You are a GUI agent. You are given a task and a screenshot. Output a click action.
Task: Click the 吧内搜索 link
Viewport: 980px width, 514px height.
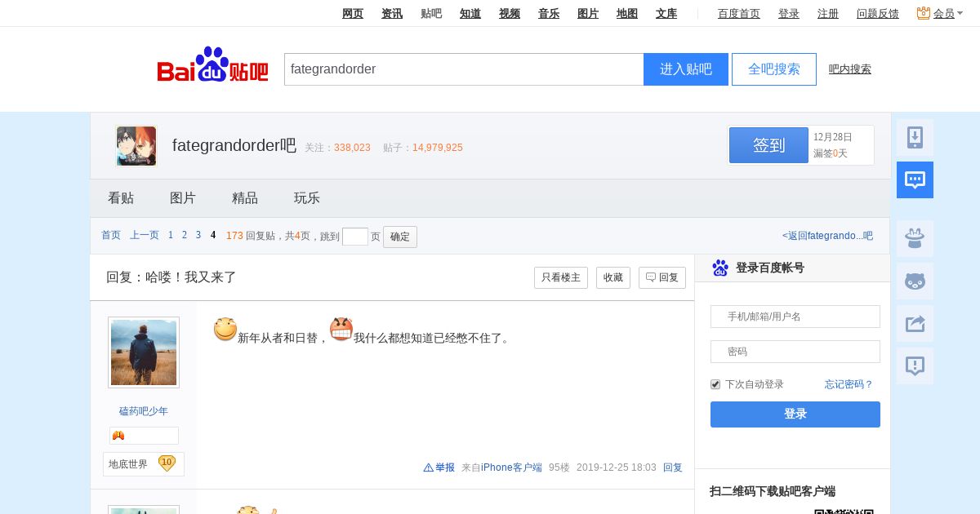point(850,69)
